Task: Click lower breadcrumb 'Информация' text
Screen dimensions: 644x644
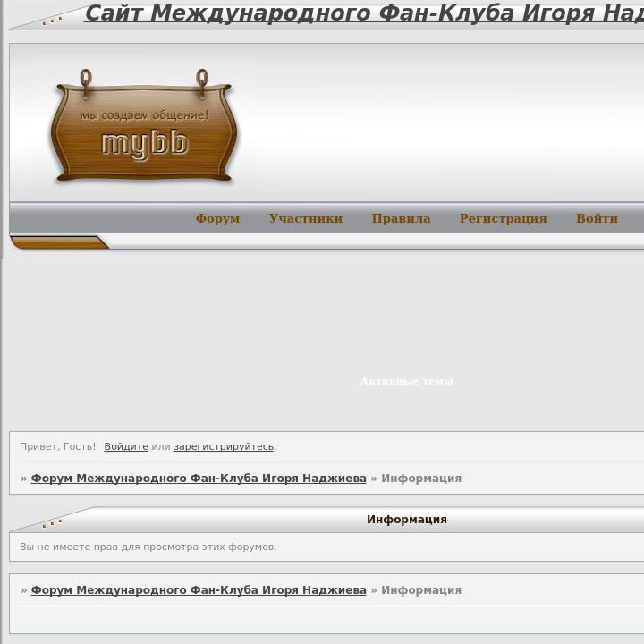Action: [421, 590]
